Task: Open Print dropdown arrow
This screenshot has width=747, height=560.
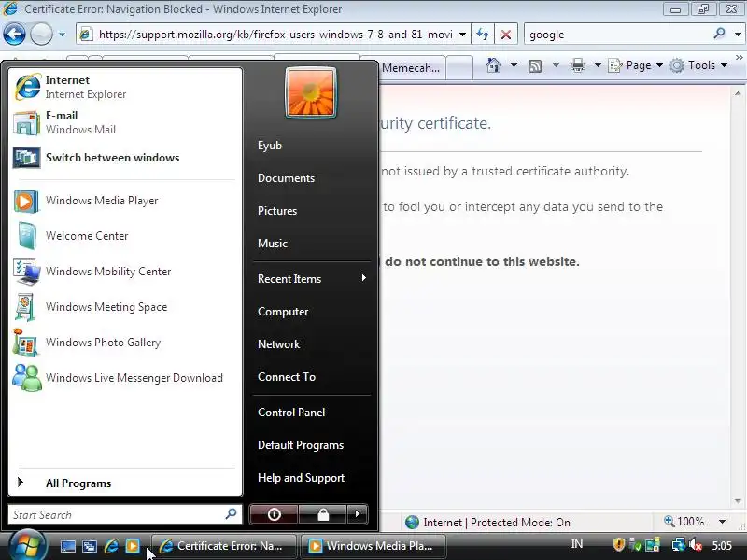Action: point(598,65)
